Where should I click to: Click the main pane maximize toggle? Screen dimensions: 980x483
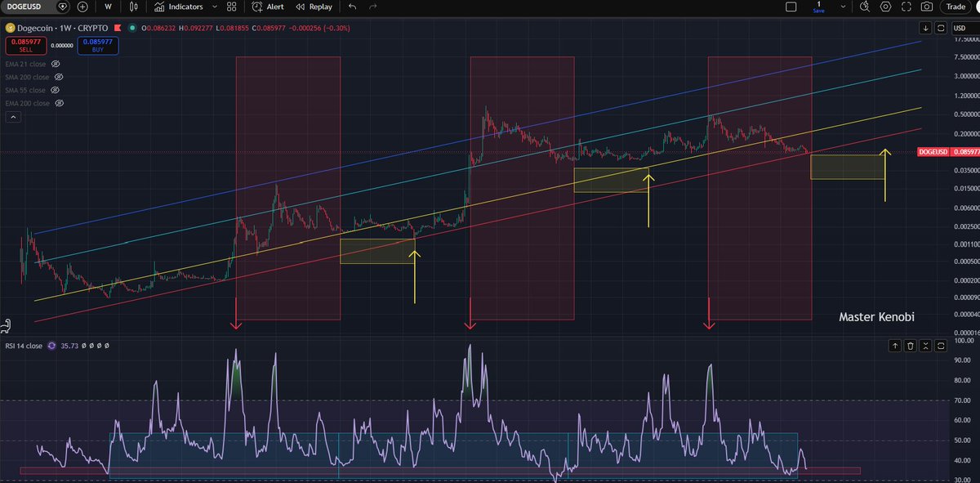point(940,27)
